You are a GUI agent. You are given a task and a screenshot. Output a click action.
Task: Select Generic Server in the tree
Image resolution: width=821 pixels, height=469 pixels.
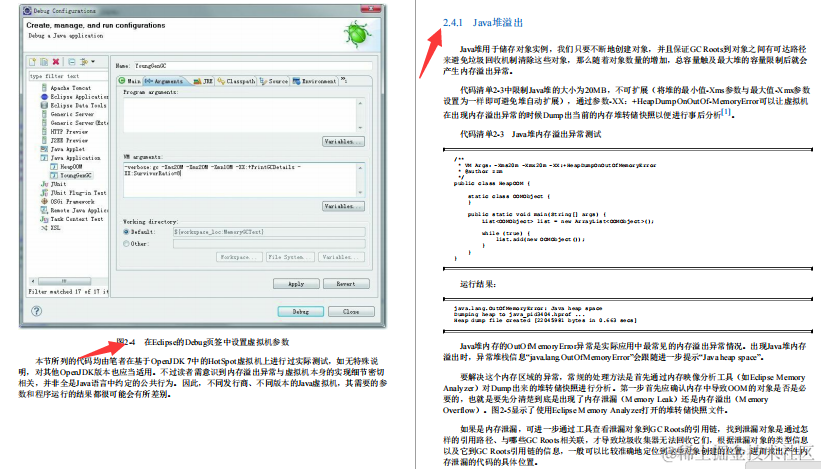coord(68,114)
